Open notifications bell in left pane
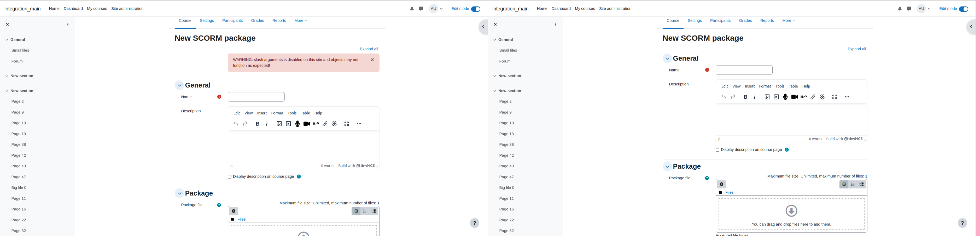This screenshot has height=236, width=980. pos(412,9)
